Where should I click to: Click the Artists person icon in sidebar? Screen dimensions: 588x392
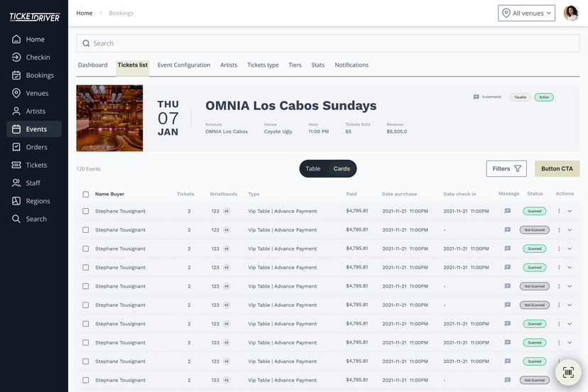16,111
